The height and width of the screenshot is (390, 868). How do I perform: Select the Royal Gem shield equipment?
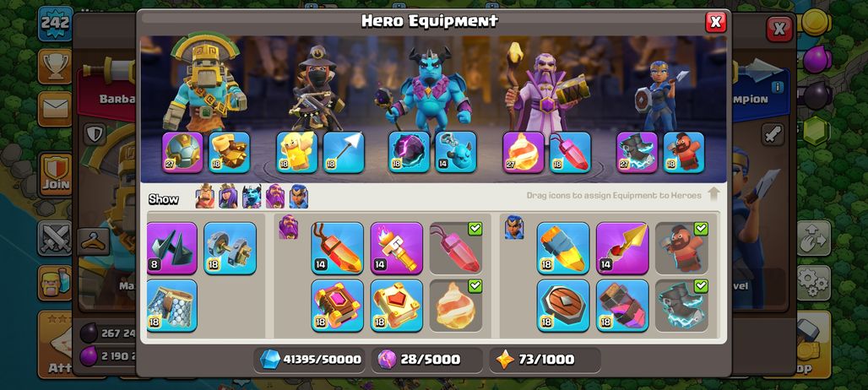click(x=563, y=306)
